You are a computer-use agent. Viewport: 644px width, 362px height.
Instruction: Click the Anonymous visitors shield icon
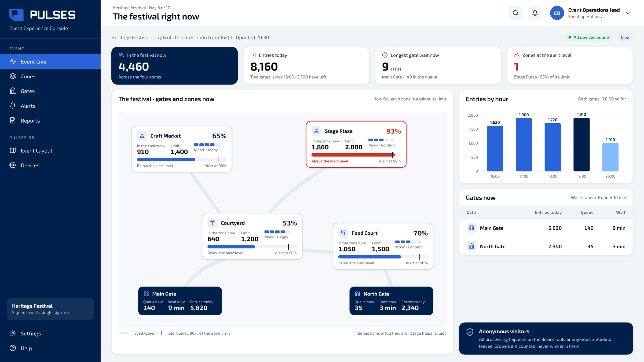[x=470, y=332]
